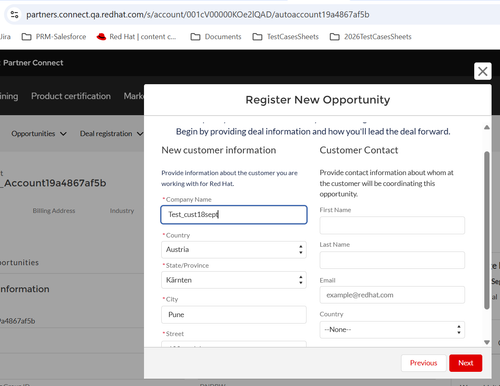Click the Industry label on account page
Viewport: 500px width, 386px height.
[x=122, y=211]
